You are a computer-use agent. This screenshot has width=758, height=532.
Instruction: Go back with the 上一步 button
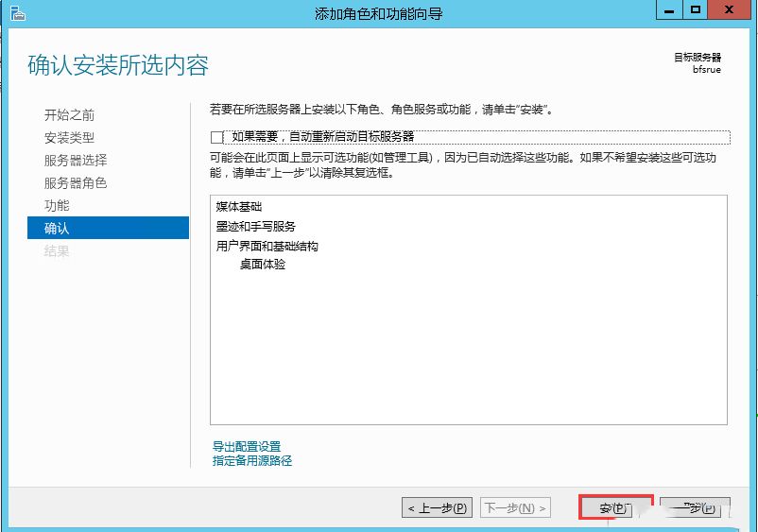click(437, 508)
